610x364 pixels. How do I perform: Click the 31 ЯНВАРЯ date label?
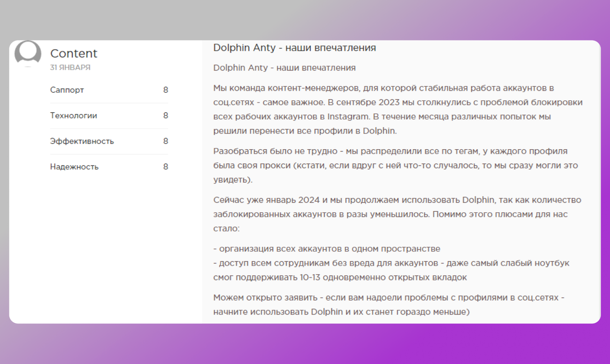tap(70, 68)
